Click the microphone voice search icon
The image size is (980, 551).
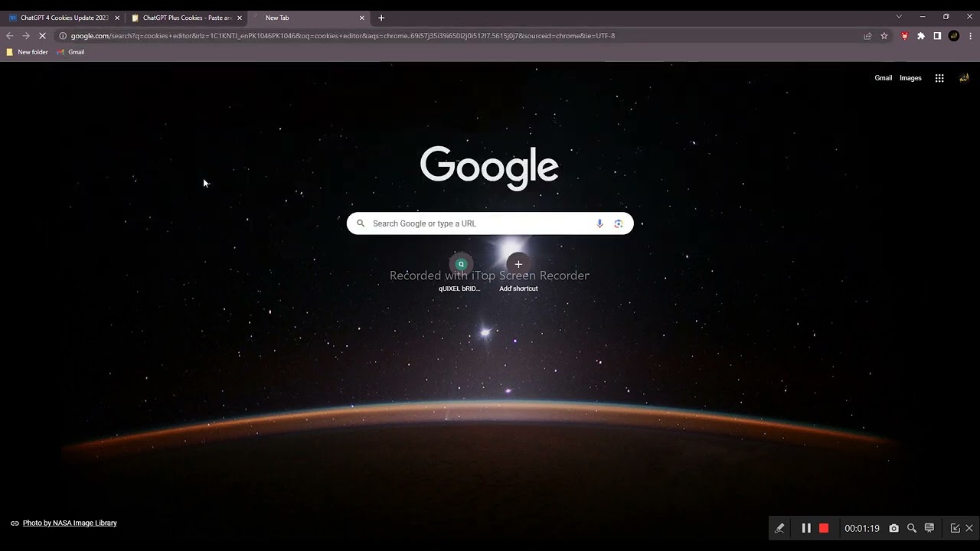point(599,223)
